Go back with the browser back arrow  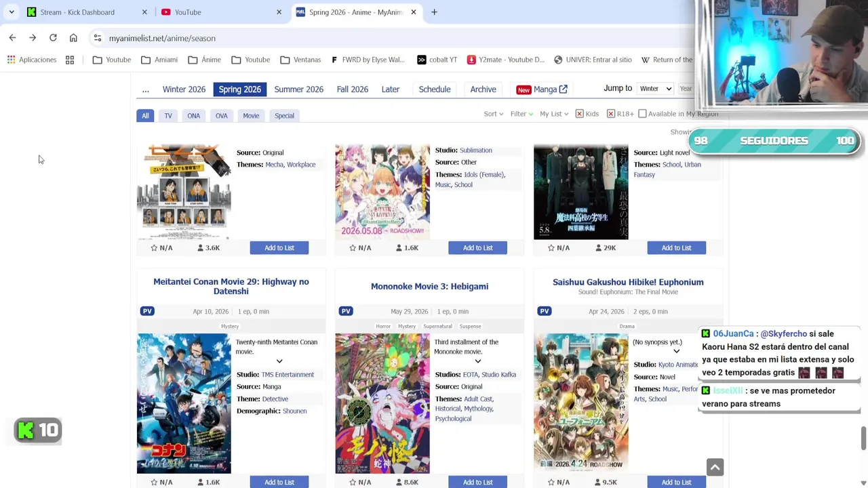(x=12, y=38)
